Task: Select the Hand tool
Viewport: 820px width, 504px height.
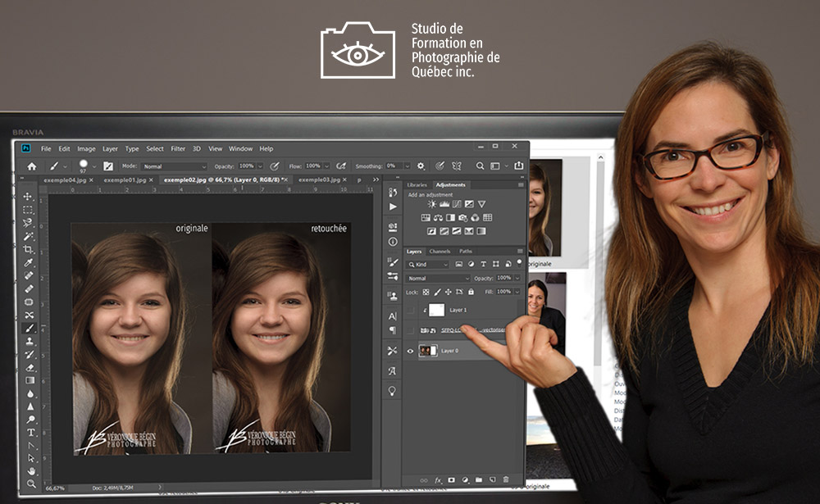Action: pyautogui.click(x=31, y=471)
